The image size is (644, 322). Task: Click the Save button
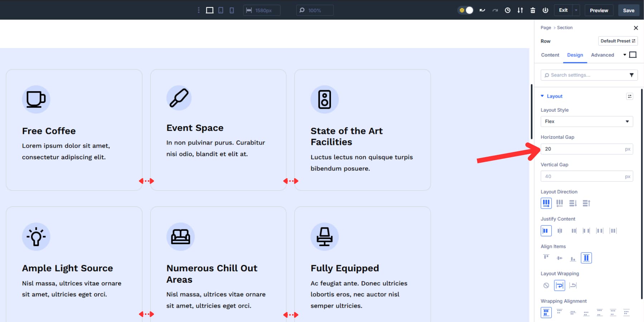click(628, 10)
